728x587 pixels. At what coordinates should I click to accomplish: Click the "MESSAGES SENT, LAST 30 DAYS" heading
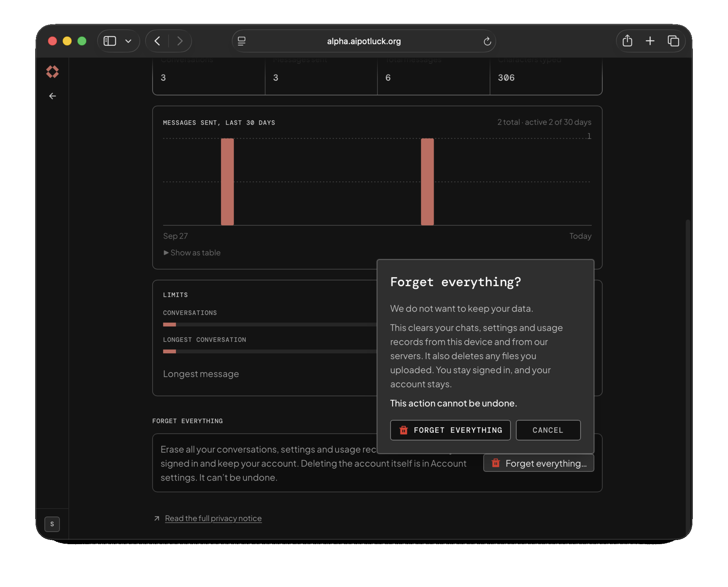tap(219, 123)
